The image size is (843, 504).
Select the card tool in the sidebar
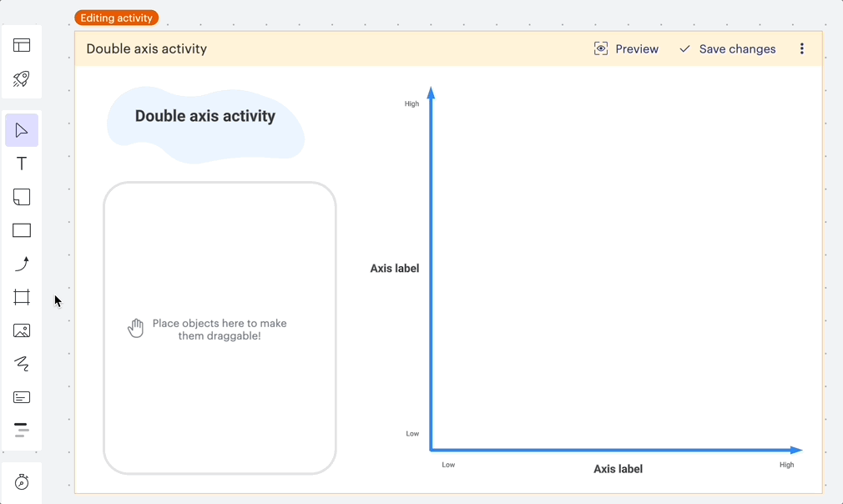click(x=21, y=397)
